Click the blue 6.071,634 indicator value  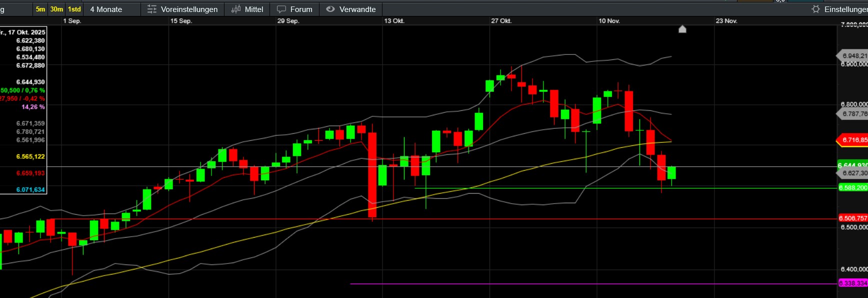(30, 190)
